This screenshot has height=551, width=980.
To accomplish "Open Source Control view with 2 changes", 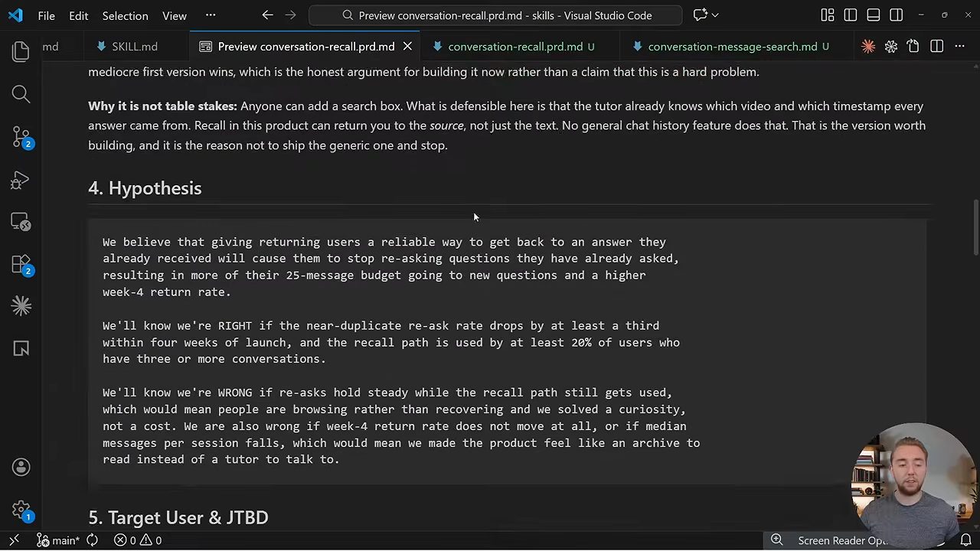I will (x=21, y=137).
